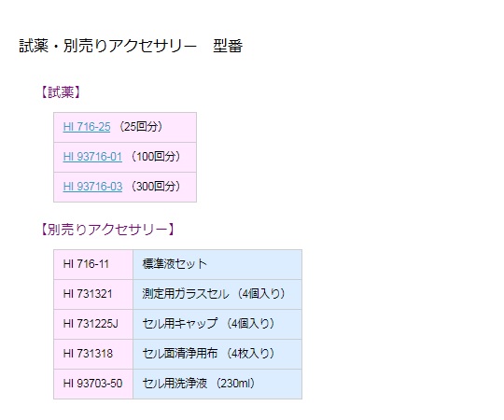Click the 測定用ガラスセル (4個入り) description cell
504x420 pixels.
217,294
